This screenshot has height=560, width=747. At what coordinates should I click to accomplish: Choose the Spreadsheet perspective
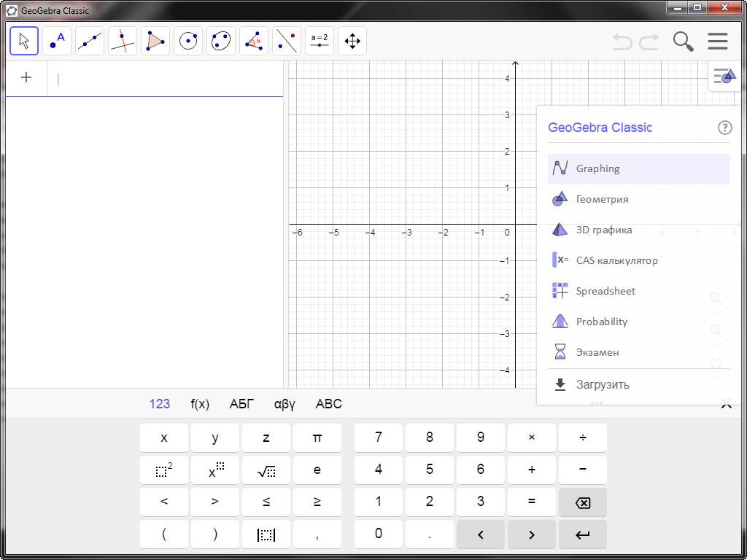[x=638, y=291]
